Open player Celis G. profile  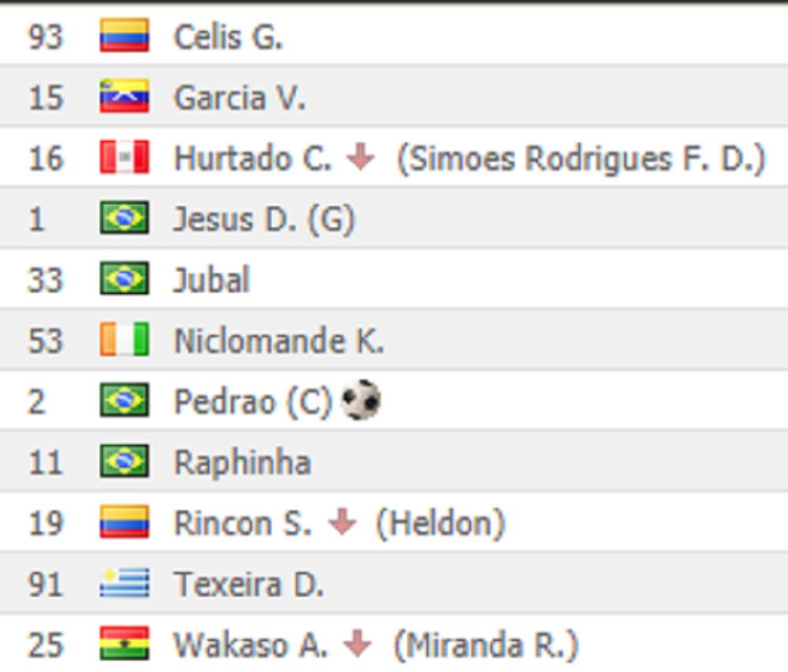[x=228, y=37]
